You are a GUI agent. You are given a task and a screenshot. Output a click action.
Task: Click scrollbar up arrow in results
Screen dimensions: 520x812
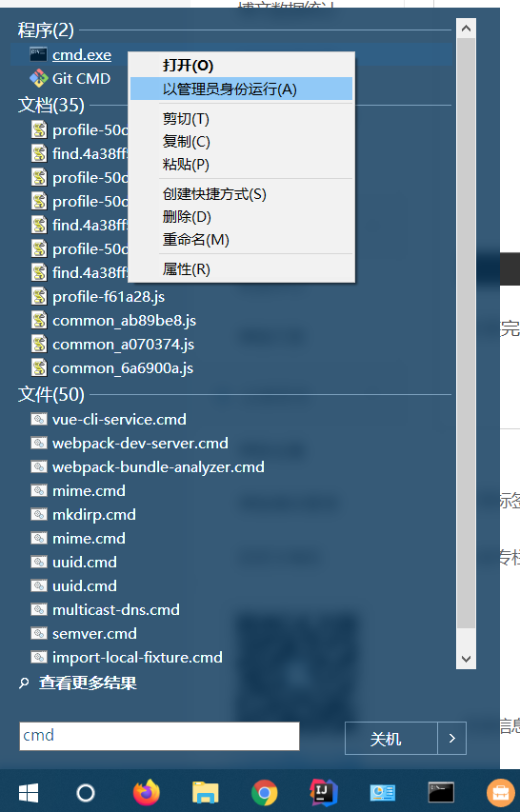(x=466, y=28)
